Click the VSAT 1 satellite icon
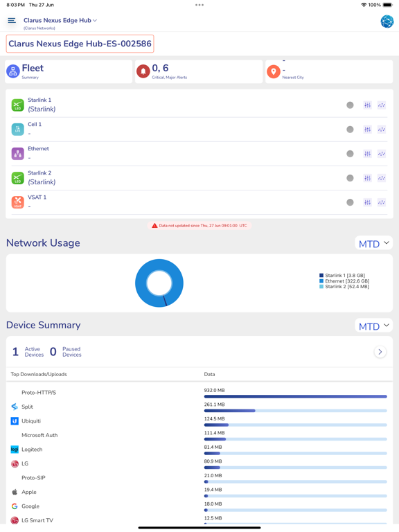Viewport: 399px width, 532px height. click(17, 202)
